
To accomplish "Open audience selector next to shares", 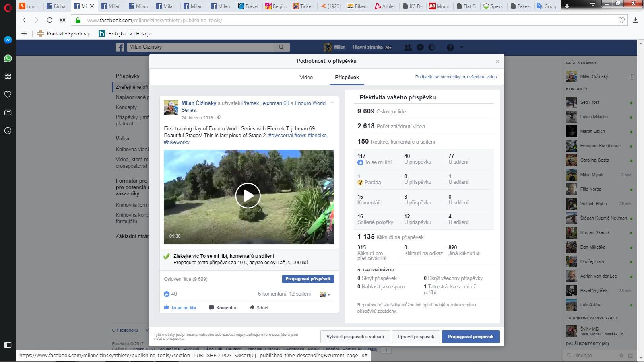I will click(325, 294).
